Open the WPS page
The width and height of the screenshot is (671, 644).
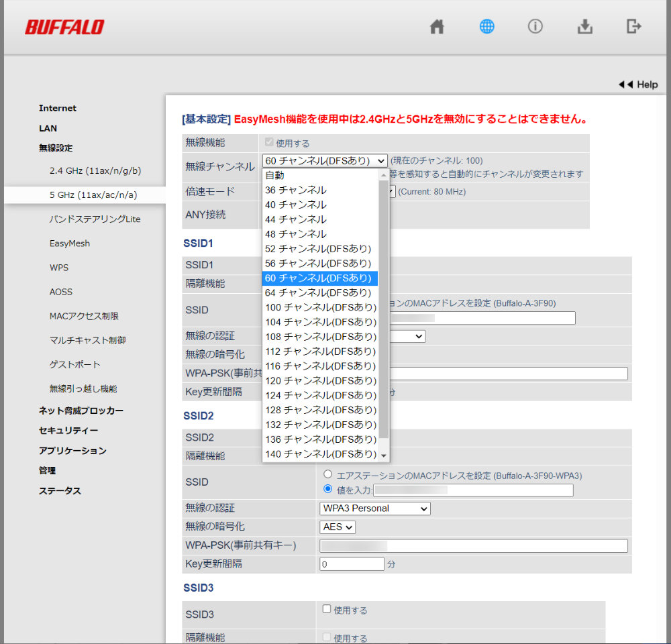(59, 268)
